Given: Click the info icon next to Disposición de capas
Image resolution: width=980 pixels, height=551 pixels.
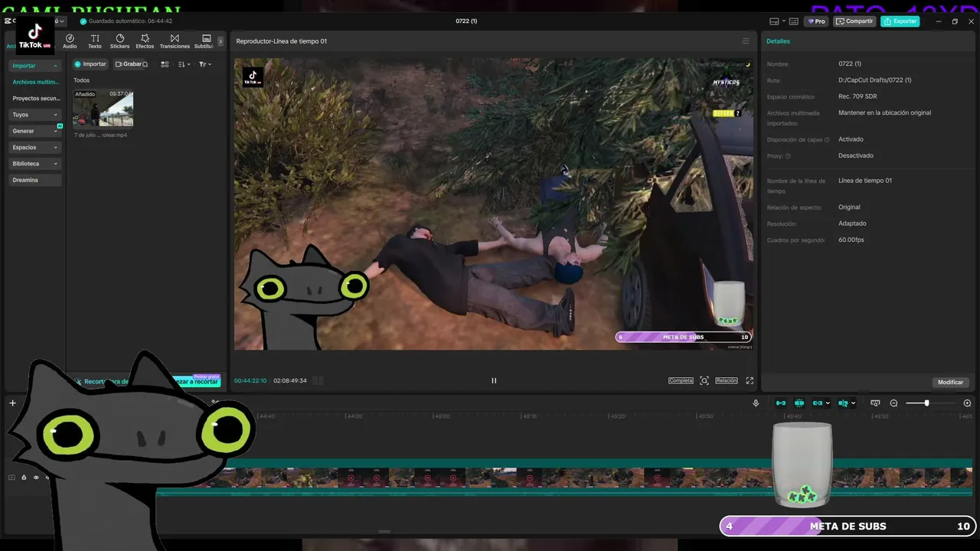Looking at the screenshot, I should (827, 140).
